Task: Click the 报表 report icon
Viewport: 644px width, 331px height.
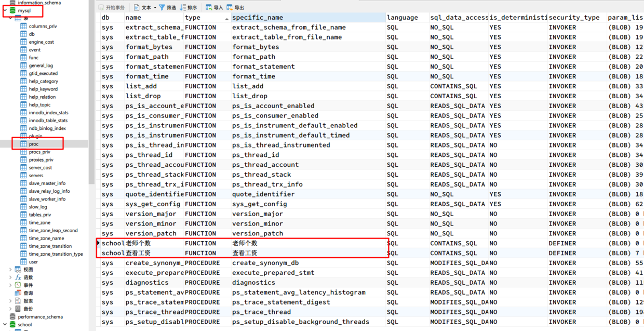Action: tap(18, 301)
